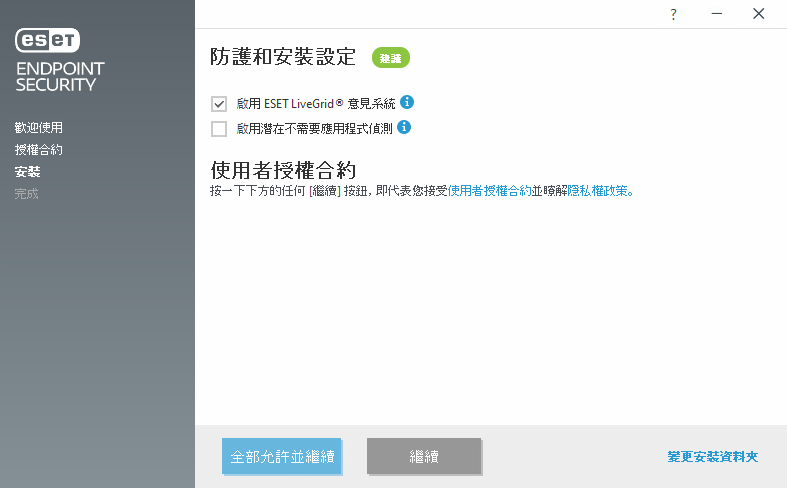Click the info icon beside ESET LiveGrid option

point(407,102)
